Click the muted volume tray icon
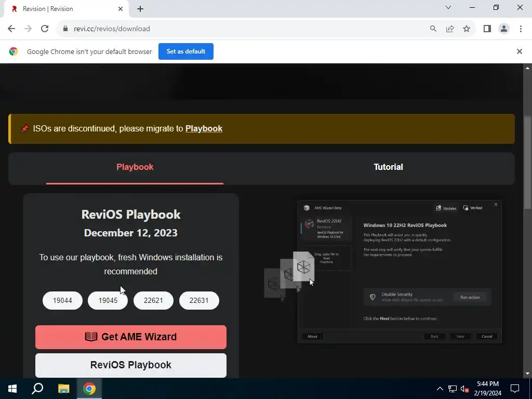 pos(465,389)
